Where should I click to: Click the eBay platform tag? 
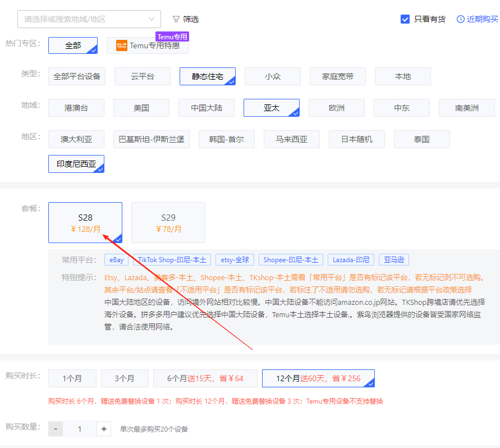coord(116,260)
